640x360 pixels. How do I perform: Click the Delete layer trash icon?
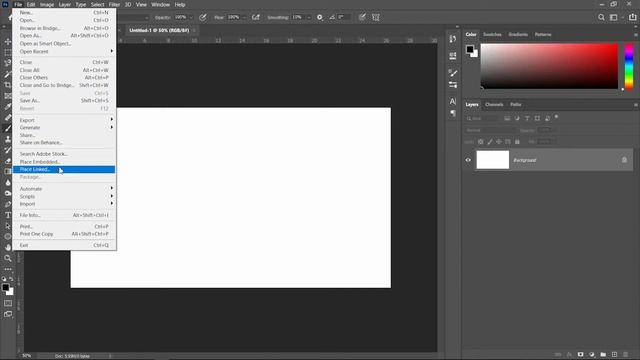(x=626, y=354)
